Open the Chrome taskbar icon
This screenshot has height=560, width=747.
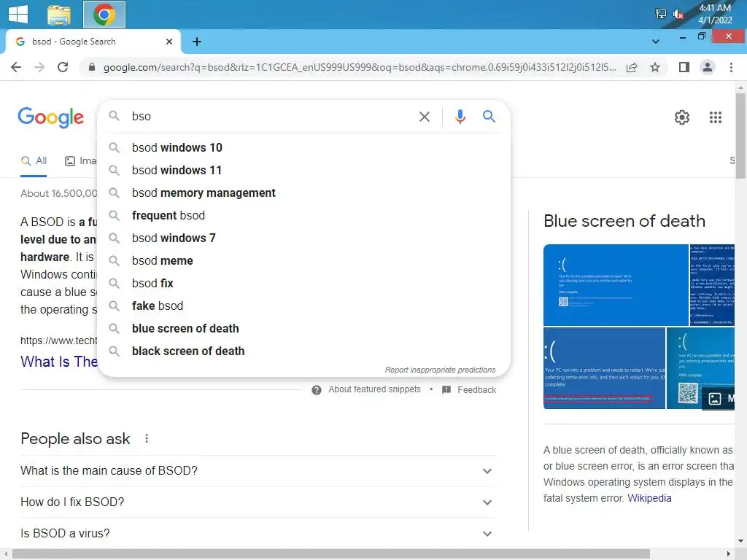tap(104, 15)
